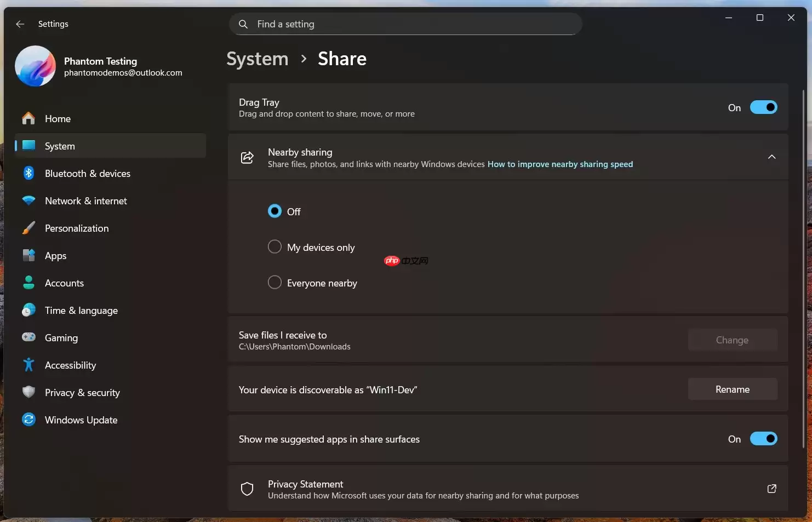Select the Gaming controller icon

tap(28, 337)
